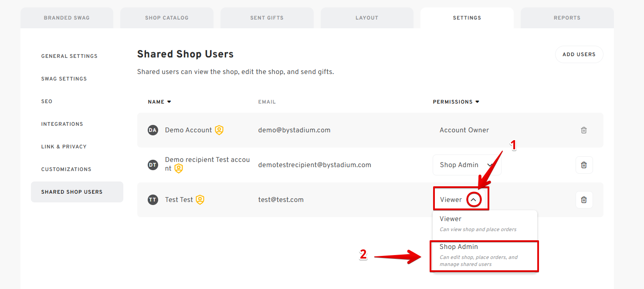Click the DT avatar circle
Viewport: 644px width, 289px height.
[x=153, y=165]
